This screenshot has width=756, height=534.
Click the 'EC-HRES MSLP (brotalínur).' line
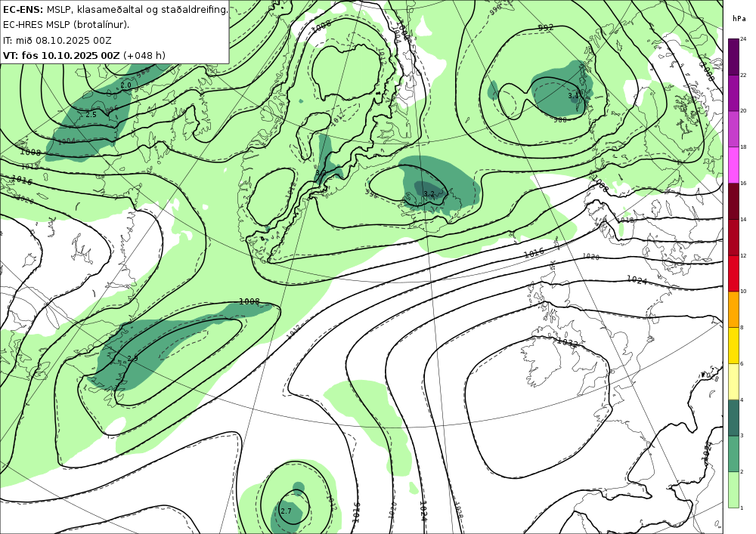66,25
